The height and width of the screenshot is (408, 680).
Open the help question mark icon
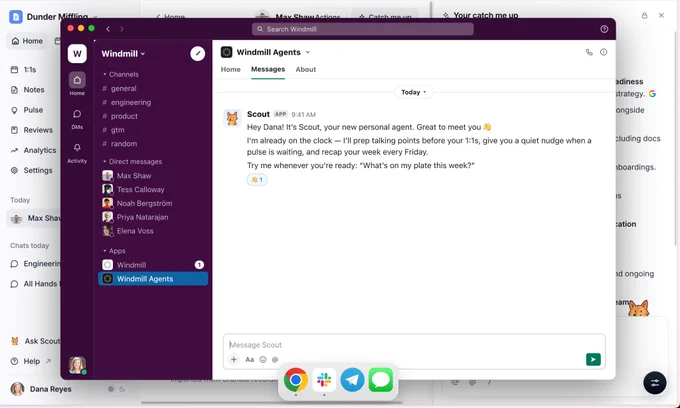coord(604,29)
